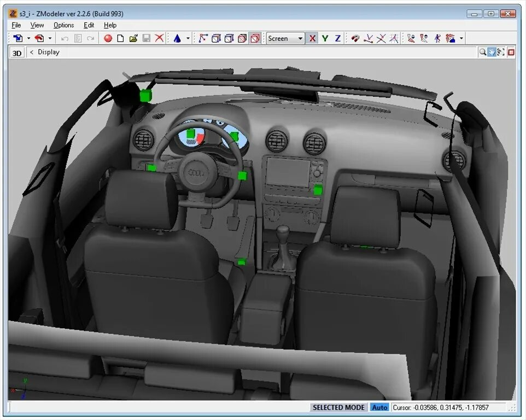The height and width of the screenshot is (420, 526).
Task: Click the Undo arrow icon
Action: [65, 38]
